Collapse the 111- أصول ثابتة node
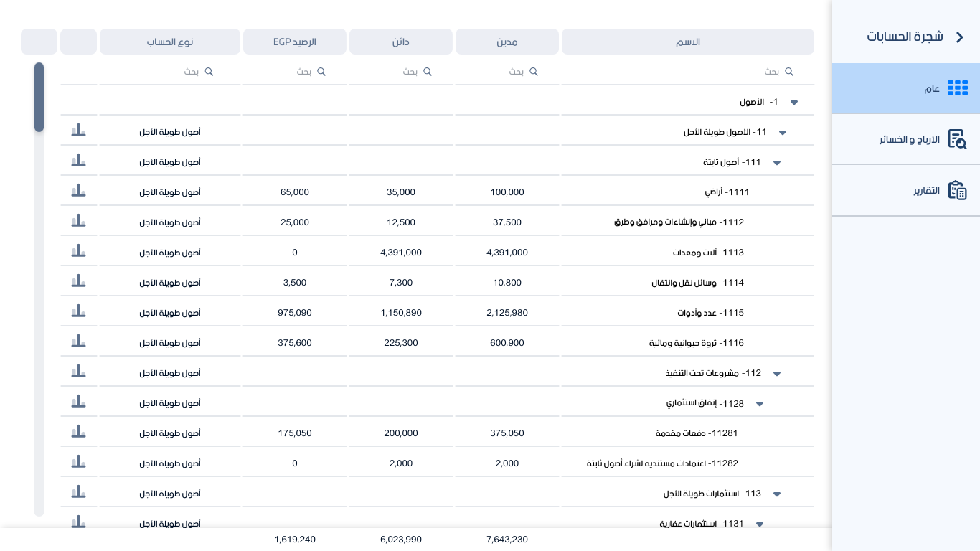This screenshot has height=551, width=980. point(776,163)
